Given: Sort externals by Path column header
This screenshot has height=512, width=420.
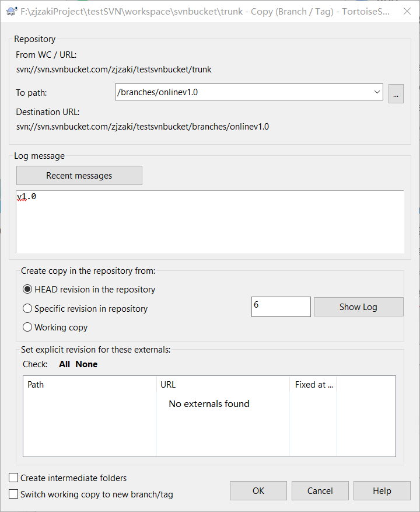Looking at the screenshot, I should (x=89, y=385).
